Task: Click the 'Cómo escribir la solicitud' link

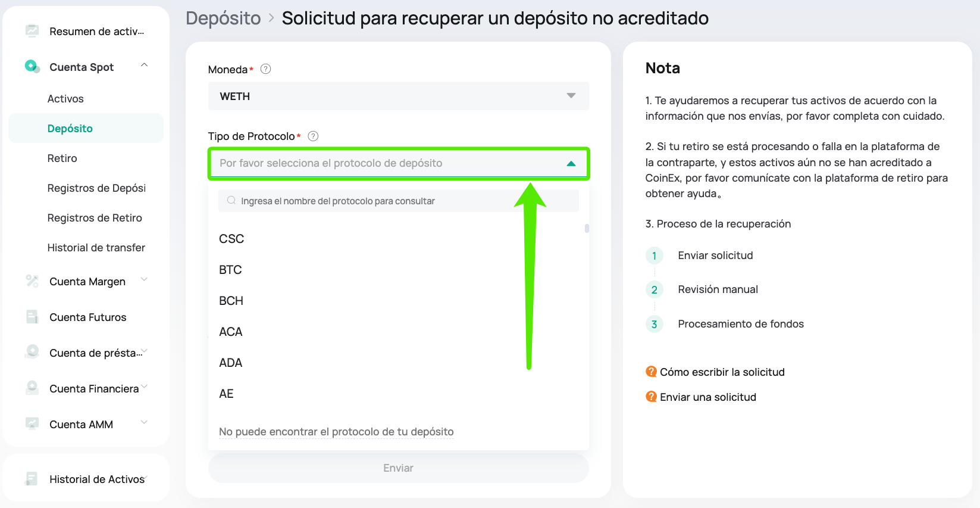Action: coord(722,372)
